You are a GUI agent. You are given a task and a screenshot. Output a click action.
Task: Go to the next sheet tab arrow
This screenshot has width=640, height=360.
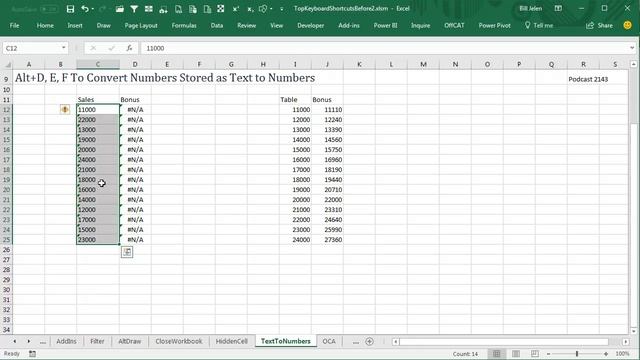(x=29, y=341)
